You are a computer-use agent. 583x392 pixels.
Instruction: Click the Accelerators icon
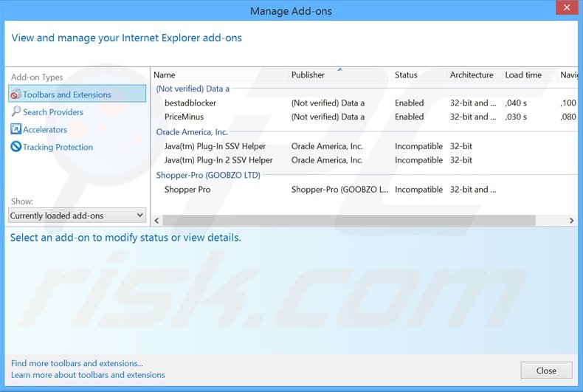pyautogui.click(x=15, y=130)
